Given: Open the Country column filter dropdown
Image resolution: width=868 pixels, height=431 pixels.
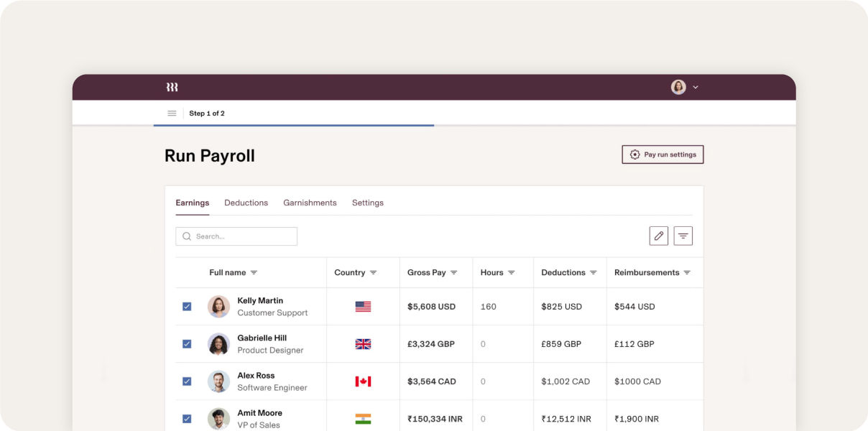Looking at the screenshot, I should (x=372, y=272).
